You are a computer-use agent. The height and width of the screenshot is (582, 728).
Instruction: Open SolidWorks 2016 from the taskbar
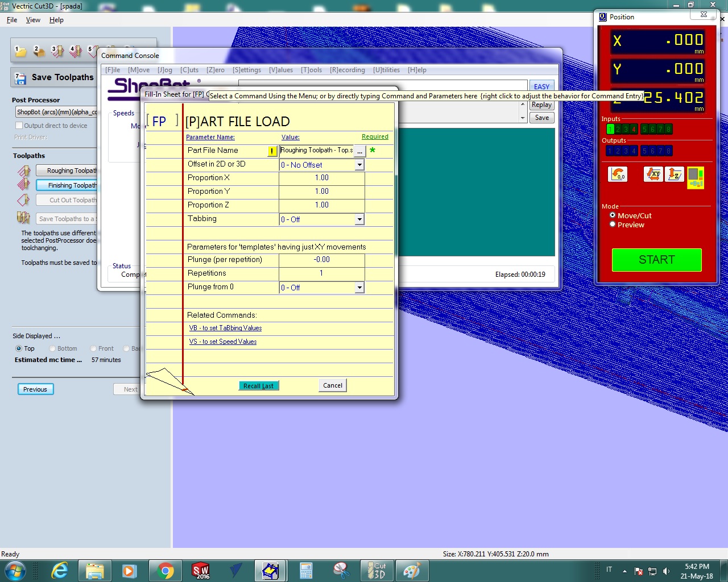(201, 571)
